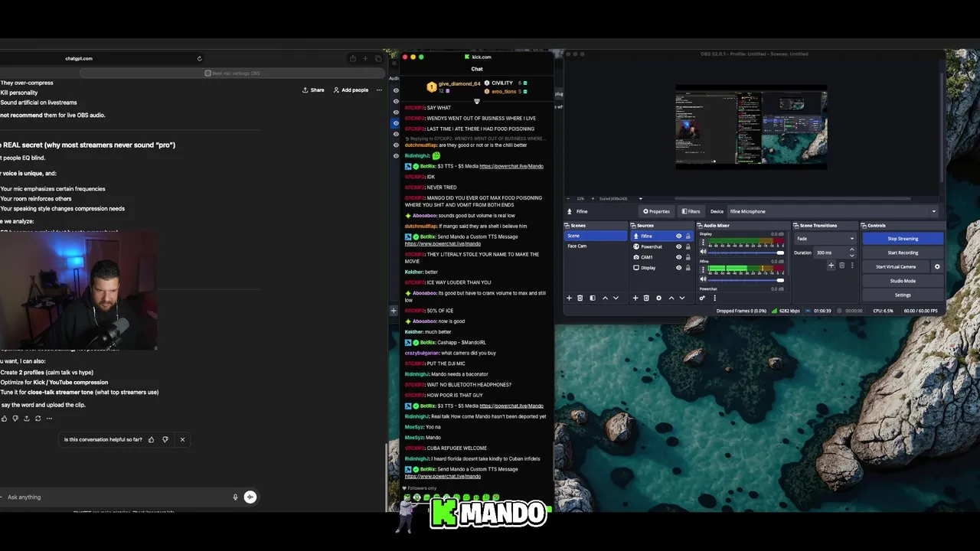Click Safari share icon in toolbar
This screenshot has height=551, width=980.
pos(352,58)
